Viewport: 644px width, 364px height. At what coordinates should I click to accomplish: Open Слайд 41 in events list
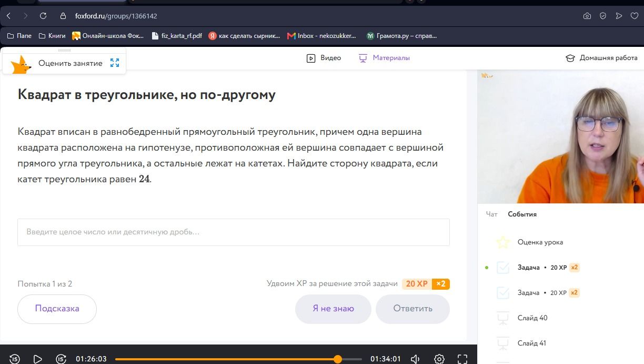coord(532,343)
